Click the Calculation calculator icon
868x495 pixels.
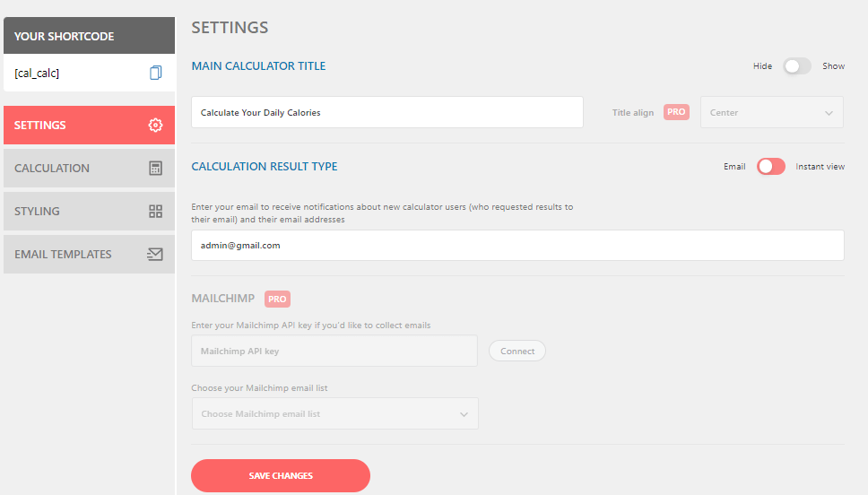point(155,169)
